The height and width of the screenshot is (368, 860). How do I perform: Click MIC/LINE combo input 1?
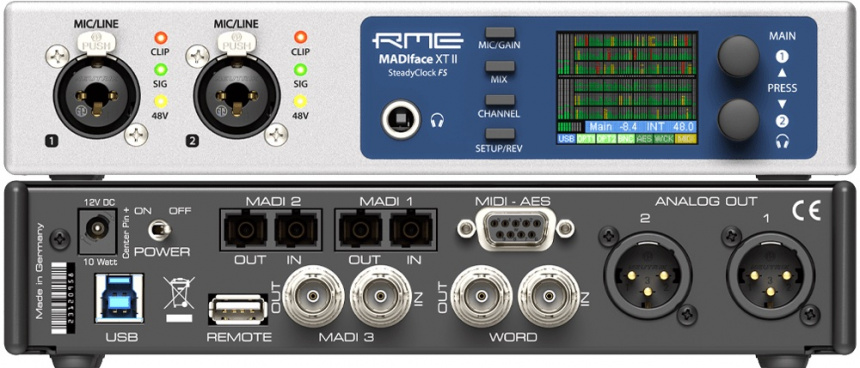(96, 95)
